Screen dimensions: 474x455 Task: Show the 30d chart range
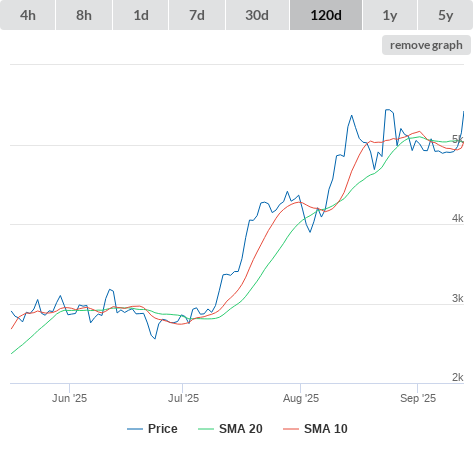(x=257, y=15)
